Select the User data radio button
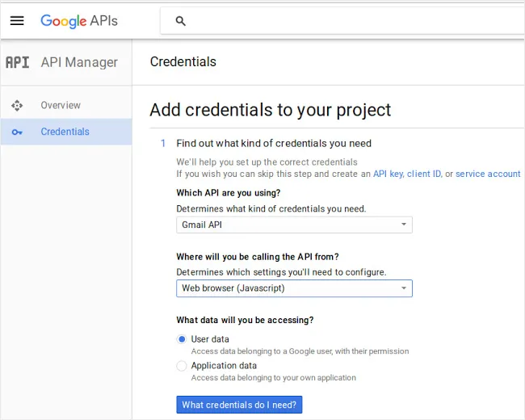This screenshot has width=525, height=420. pyautogui.click(x=182, y=339)
